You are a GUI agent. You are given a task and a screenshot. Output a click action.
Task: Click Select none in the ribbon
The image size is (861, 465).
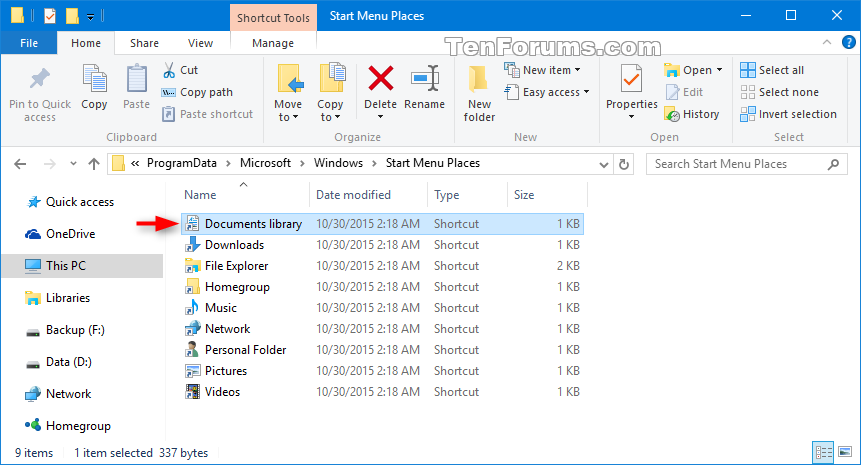[x=779, y=92]
